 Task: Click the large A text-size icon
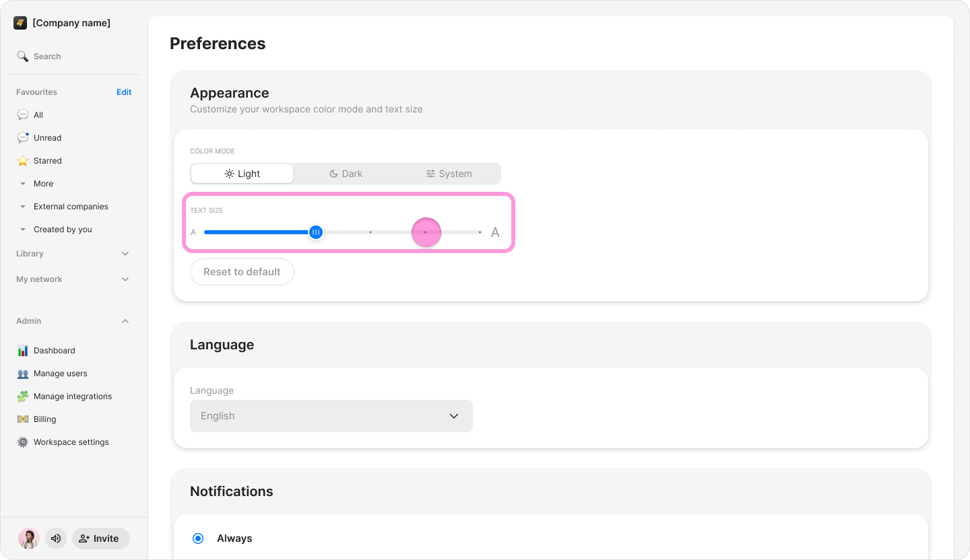point(495,232)
